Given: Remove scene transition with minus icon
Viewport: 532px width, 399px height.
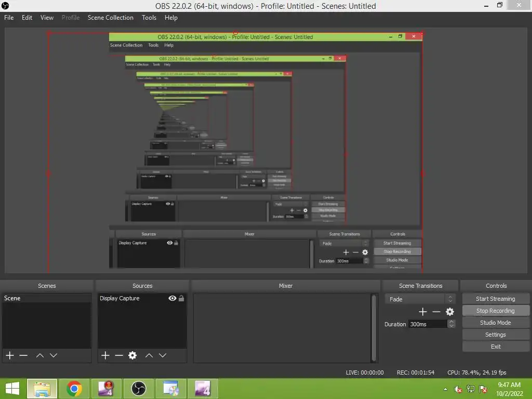Looking at the screenshot, I should click(x=436, y=312).
